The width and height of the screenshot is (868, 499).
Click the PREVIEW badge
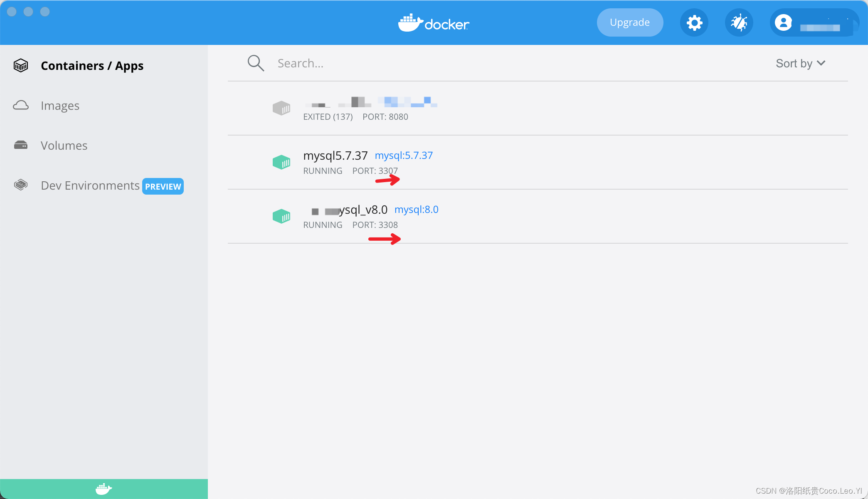[x=163, y=186]
